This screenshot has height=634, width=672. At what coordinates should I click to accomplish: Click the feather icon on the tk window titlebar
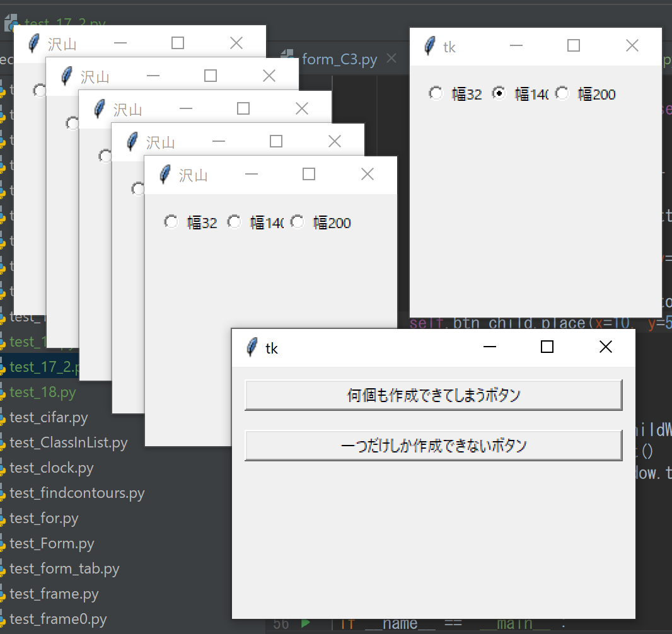(x=429, y=46)
